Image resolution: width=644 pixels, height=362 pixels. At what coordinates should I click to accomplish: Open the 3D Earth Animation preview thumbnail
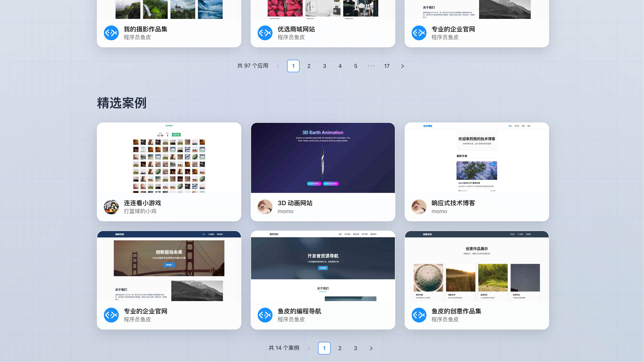pyautogui.click(x=323, y=158)
